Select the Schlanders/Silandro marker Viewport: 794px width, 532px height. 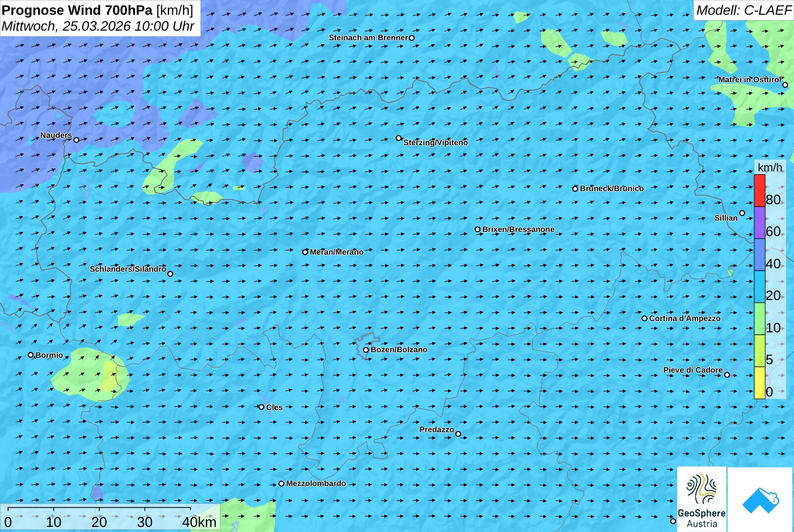tap(170, 274)
